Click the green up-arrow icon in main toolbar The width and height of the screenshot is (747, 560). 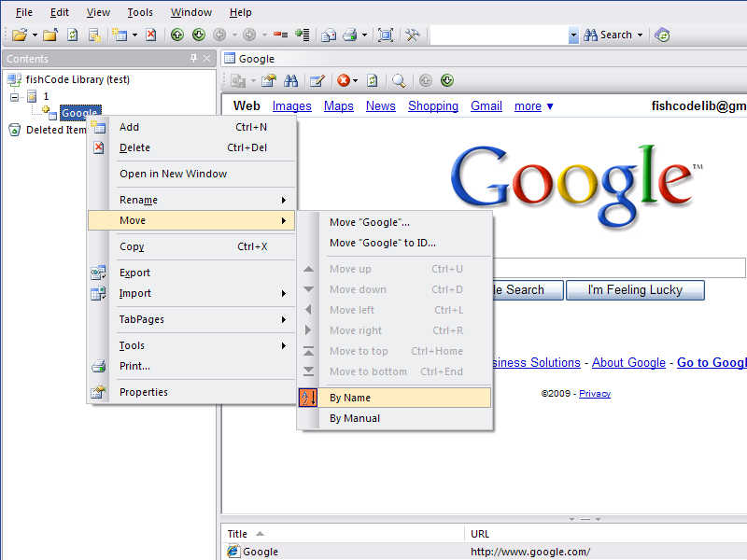tap(177, 35)
